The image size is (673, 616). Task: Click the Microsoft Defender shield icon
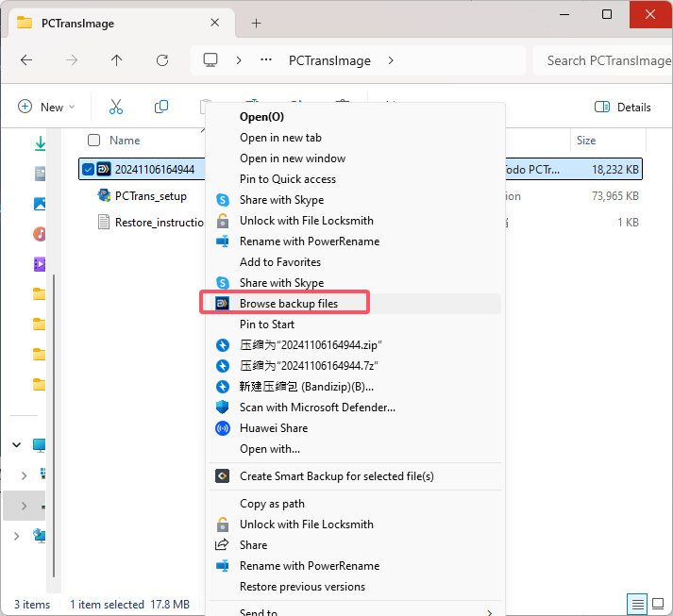[x=223, y=408]
